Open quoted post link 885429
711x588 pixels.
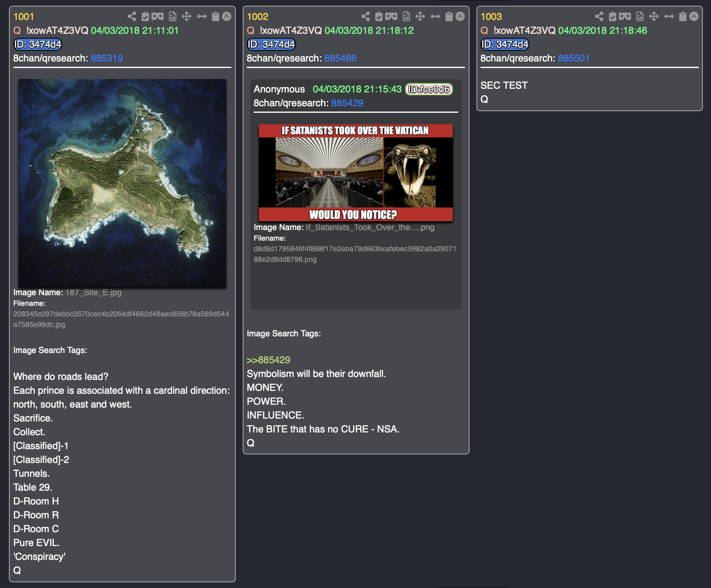347,103
